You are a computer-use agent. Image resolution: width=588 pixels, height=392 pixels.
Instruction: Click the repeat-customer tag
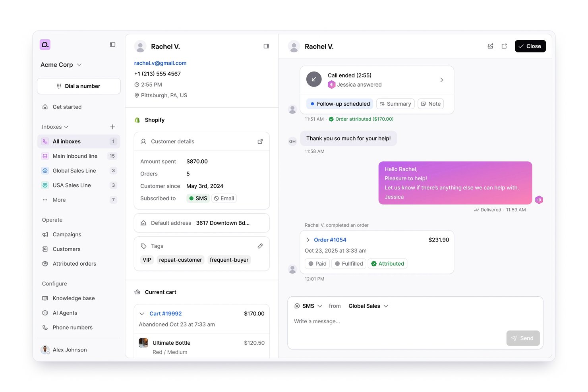pyautogui.click(x=181, y=260)
